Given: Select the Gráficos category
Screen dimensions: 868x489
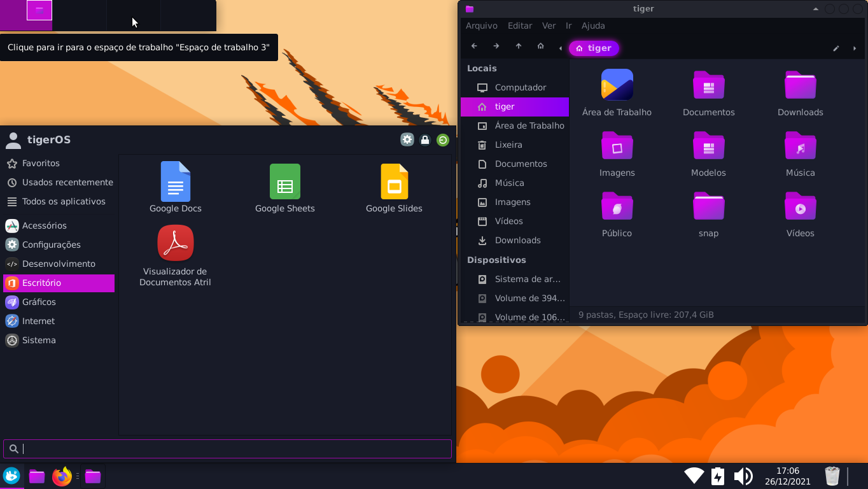Looking at the screenshot, I should point(59,302).
